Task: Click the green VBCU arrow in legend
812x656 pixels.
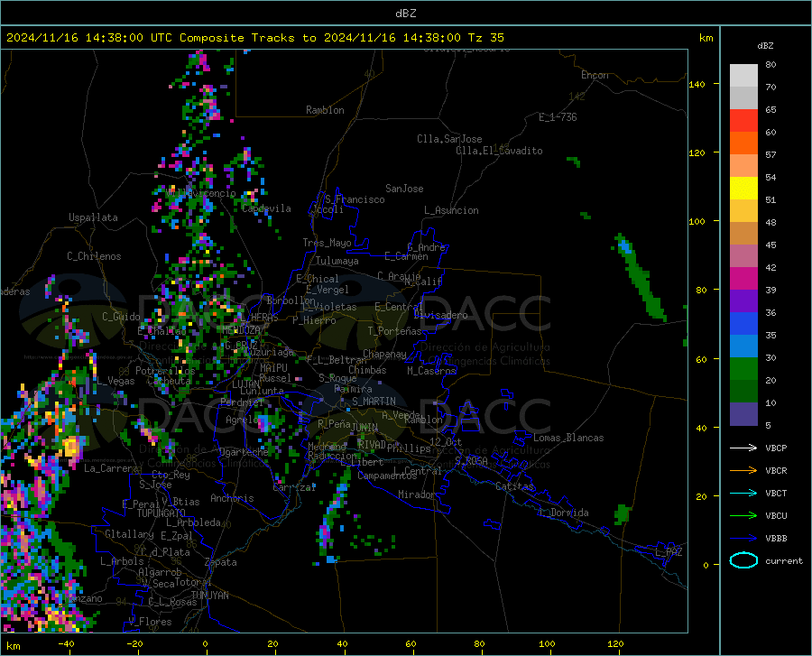Action: pos(743,515)
